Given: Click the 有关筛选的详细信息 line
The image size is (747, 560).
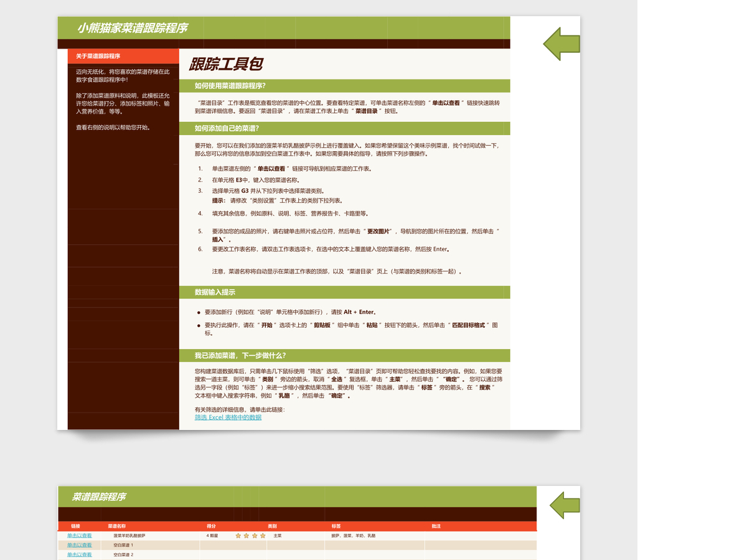Looking at the screenshot, I should click(240, 410).
